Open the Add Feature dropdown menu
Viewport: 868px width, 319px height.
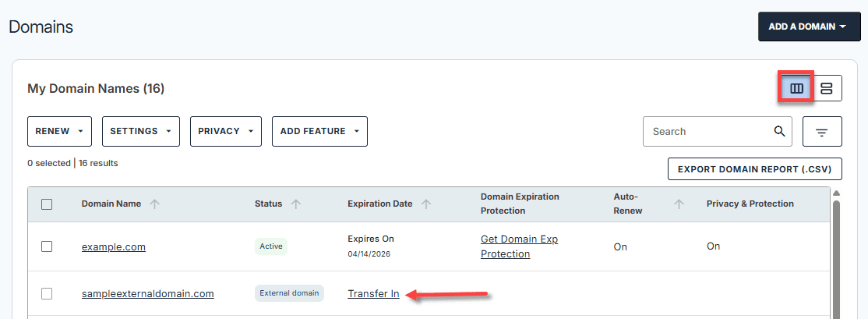click(x=319, y=131)
